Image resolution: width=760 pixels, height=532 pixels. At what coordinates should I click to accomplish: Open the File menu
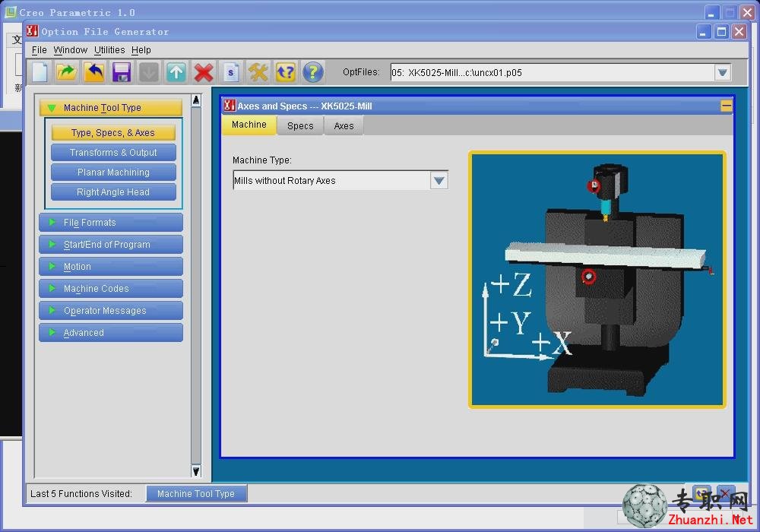40,50
